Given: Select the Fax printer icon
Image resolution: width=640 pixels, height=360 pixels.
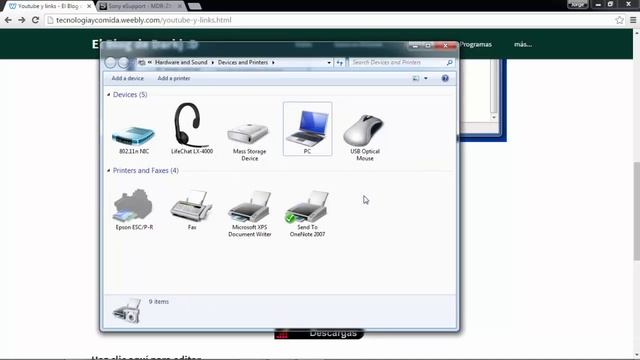Looking at the screenshot, I should tap(191, 205).
